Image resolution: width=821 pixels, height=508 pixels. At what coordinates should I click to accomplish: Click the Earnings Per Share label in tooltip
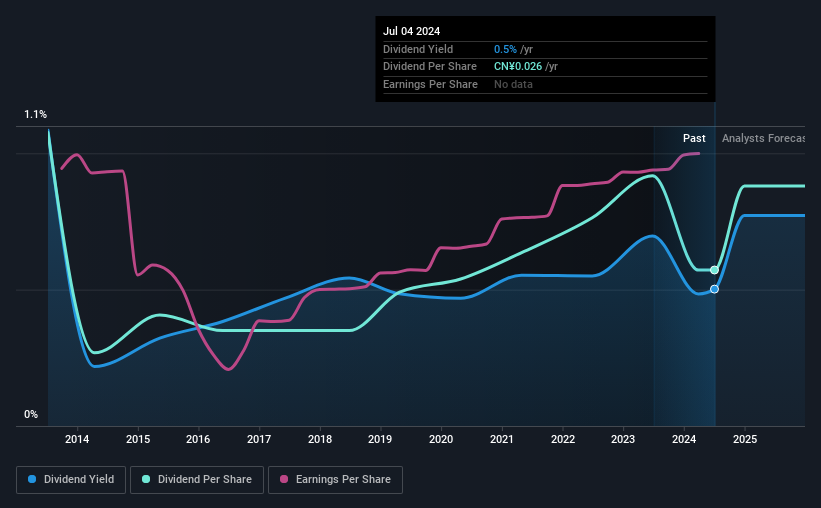[x=430, y=84]
